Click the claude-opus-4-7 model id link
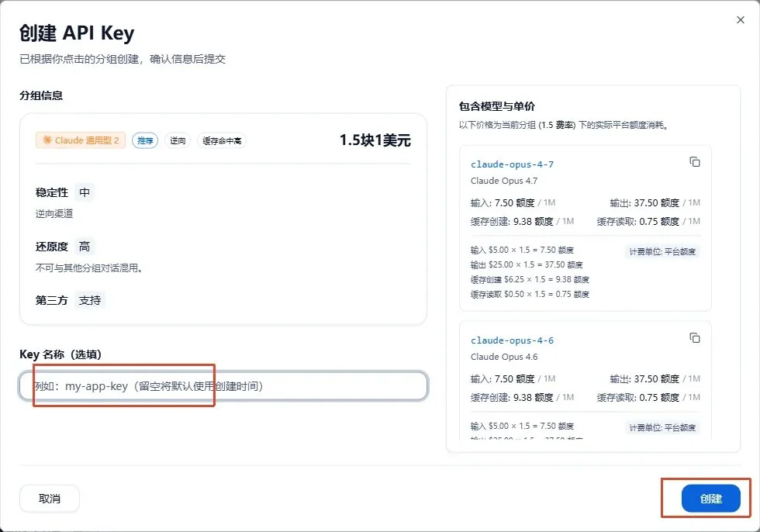 512,164
